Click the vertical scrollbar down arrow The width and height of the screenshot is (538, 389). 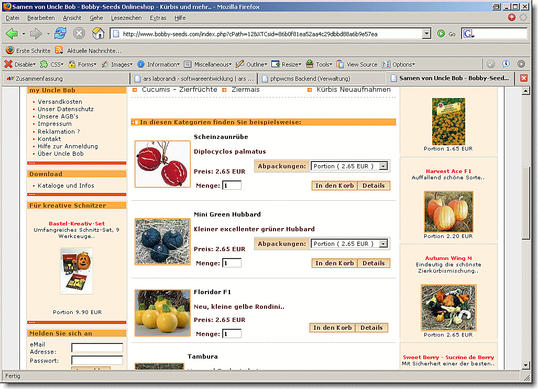[525, 365]
